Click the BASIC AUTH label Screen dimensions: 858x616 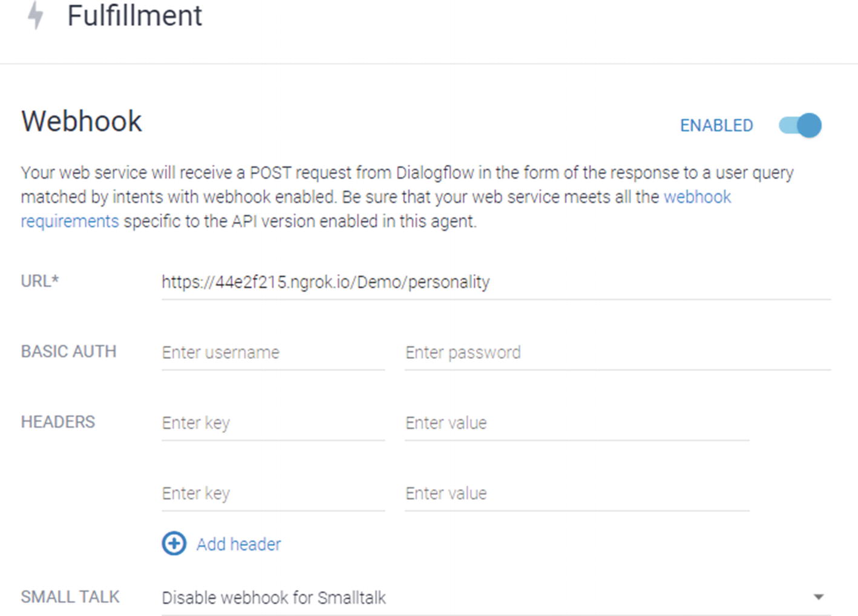click(68, 352)
